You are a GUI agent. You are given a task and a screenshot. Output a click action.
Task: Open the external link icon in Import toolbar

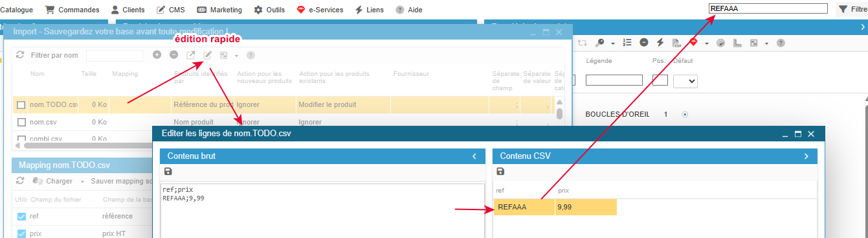(191, 55)
